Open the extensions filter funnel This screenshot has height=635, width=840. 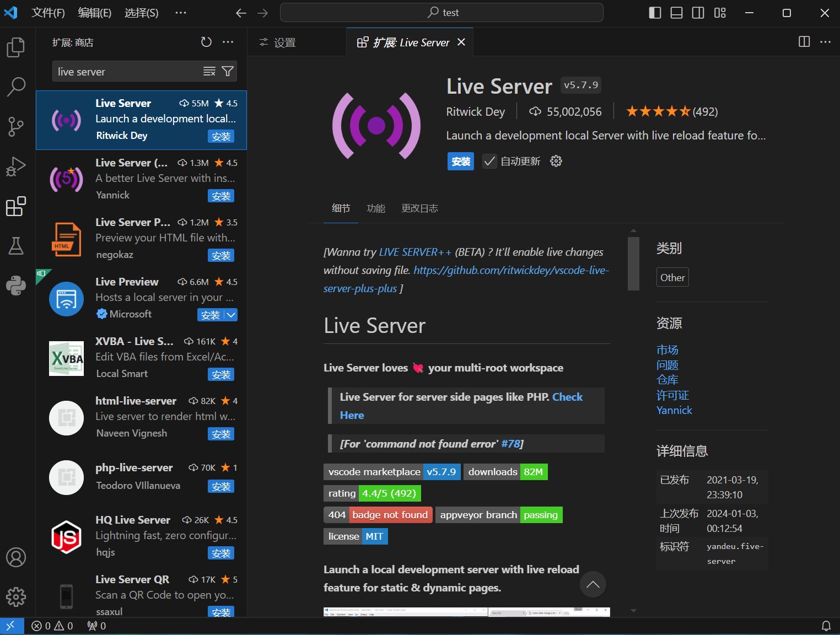(228, 71)
